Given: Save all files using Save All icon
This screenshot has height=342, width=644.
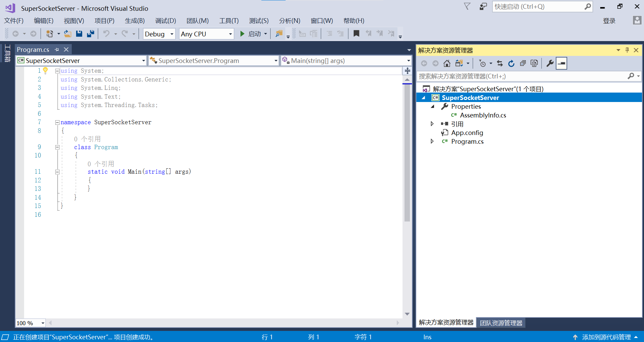Looking at the screenshot, I should [x=90, y=34].
